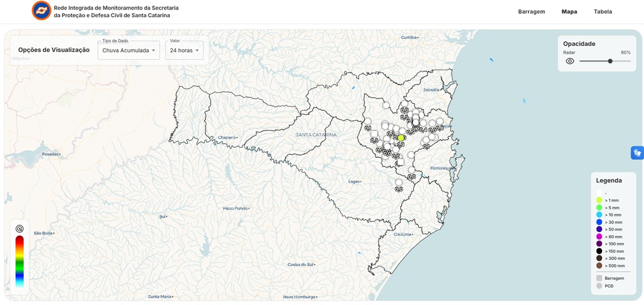644x305 pixels.
Task: Click the Defesa Civil logo icon
Action: point(41,11)
